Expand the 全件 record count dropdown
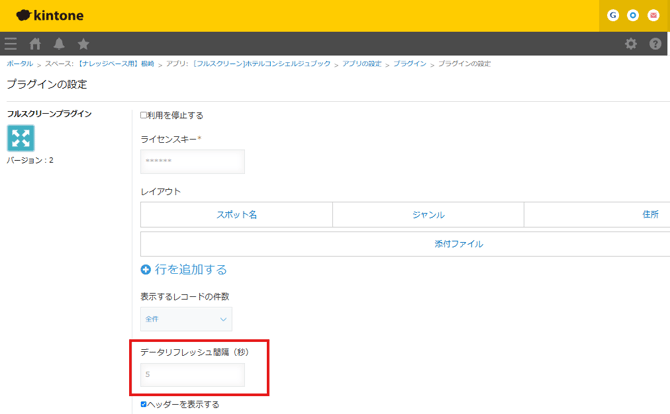The height and width of the screenshot is (414, 670). pos(186,319)
